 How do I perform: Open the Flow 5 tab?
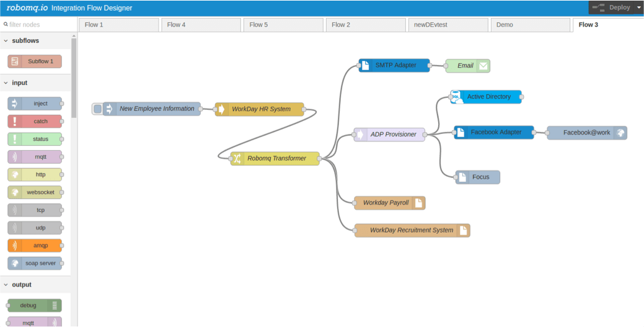coord(283,25)
